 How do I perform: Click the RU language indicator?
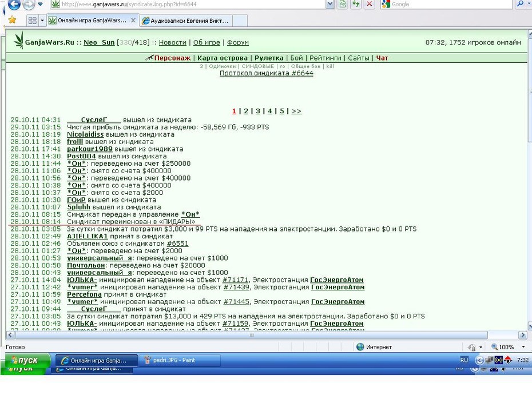click(464, 360)
